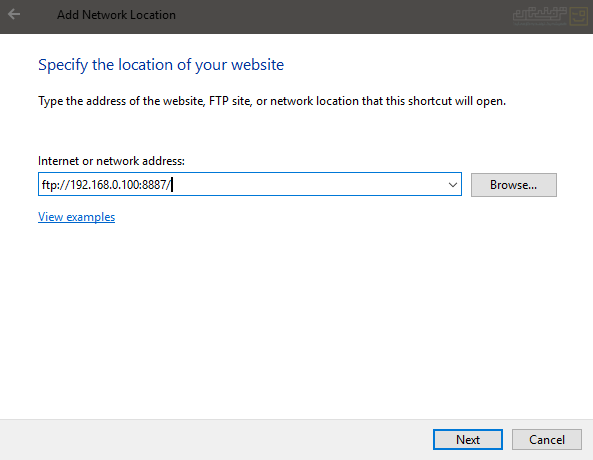Click the Add Network Location title text
Image resolution: width=593 pixels, height=460 pixels.
click(116, 15)
